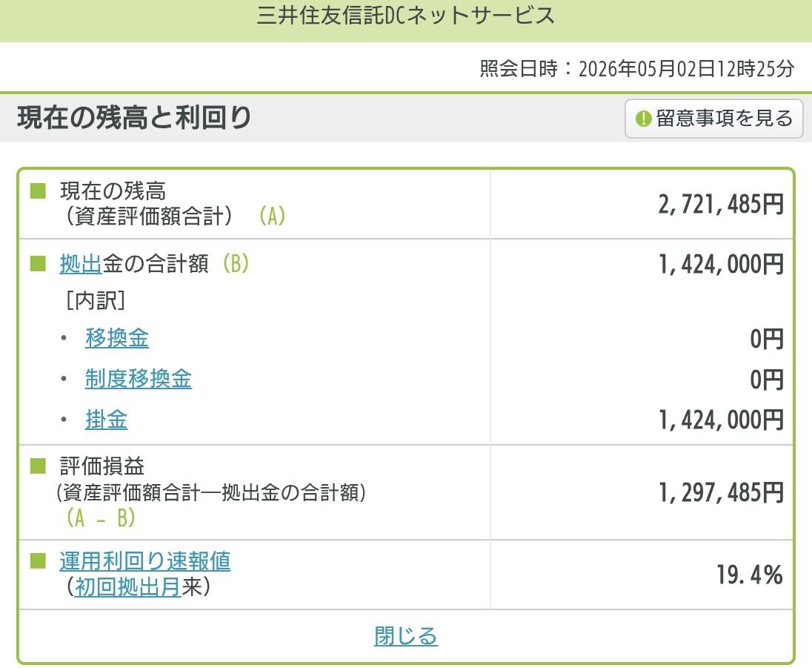Select the total contributions value next to (B)
812x668 pixels.
(x=721, y=264)
